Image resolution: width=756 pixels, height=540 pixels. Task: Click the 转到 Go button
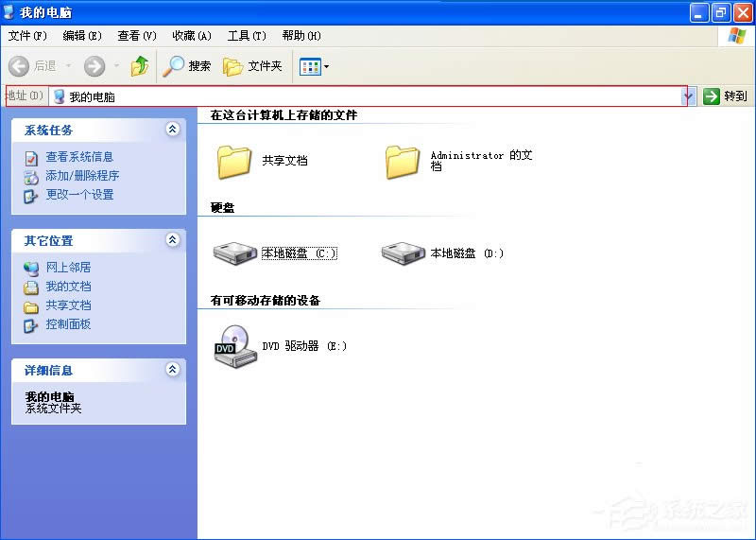726,96
